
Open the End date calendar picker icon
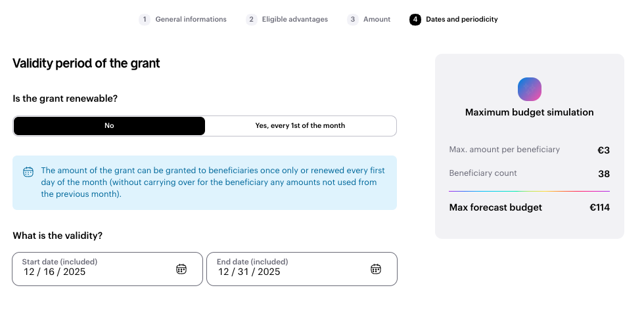[376, 269]
